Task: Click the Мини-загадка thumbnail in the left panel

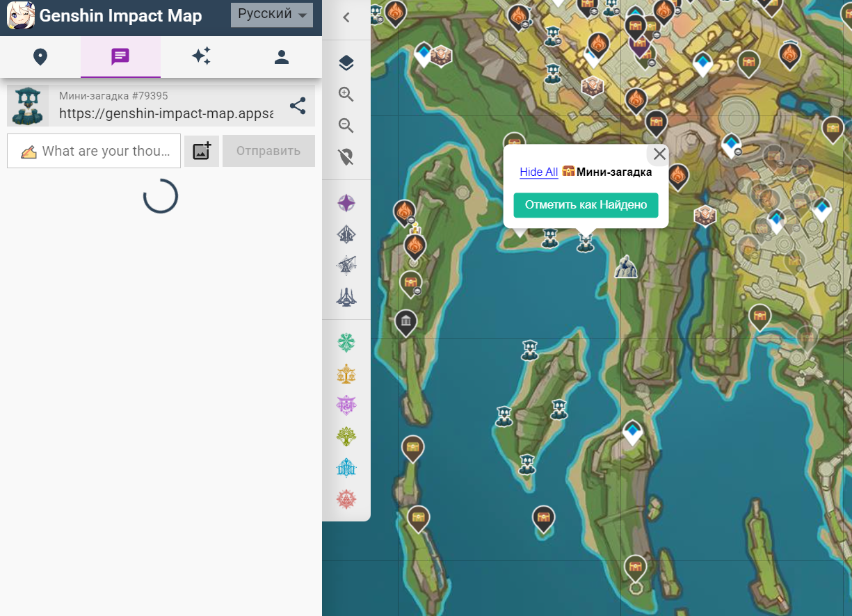Action: click(x=29, y=106)
